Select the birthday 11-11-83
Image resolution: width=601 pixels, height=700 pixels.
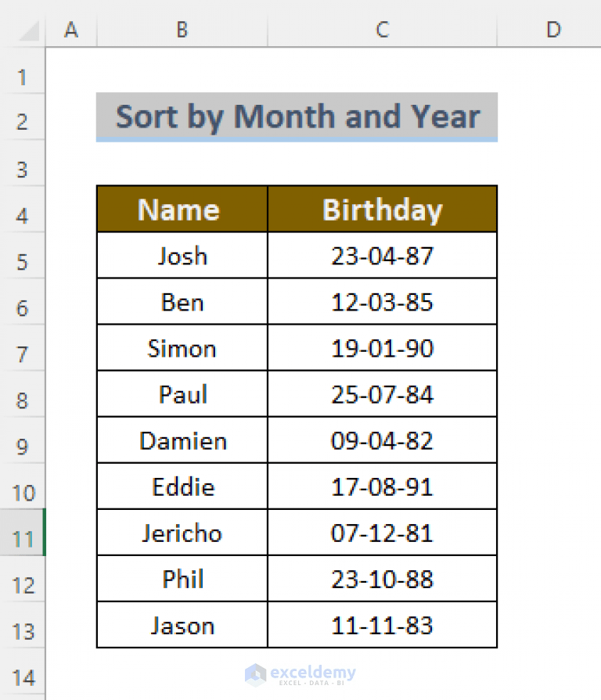[x=382, y=625]
